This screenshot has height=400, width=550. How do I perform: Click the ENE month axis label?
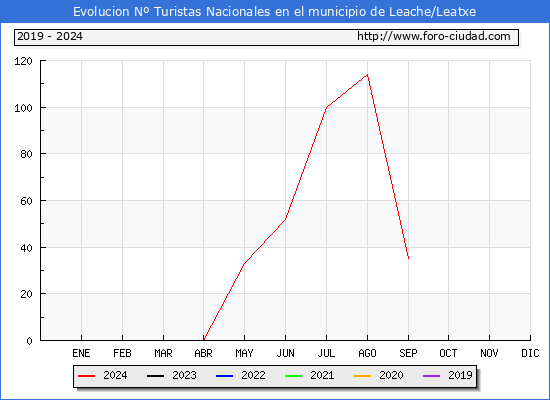pyautogui.click(x=81, y=353)
